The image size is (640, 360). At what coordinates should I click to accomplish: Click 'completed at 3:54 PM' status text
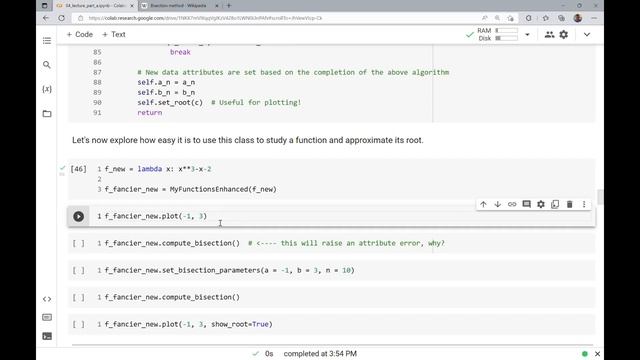[x=320, y=354]
